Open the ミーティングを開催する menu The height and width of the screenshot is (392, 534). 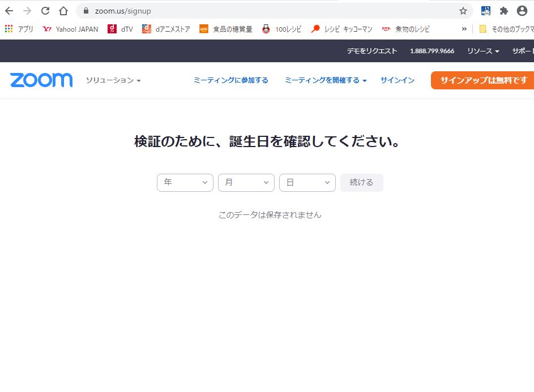pyautogui.click(x=326, y=80)
